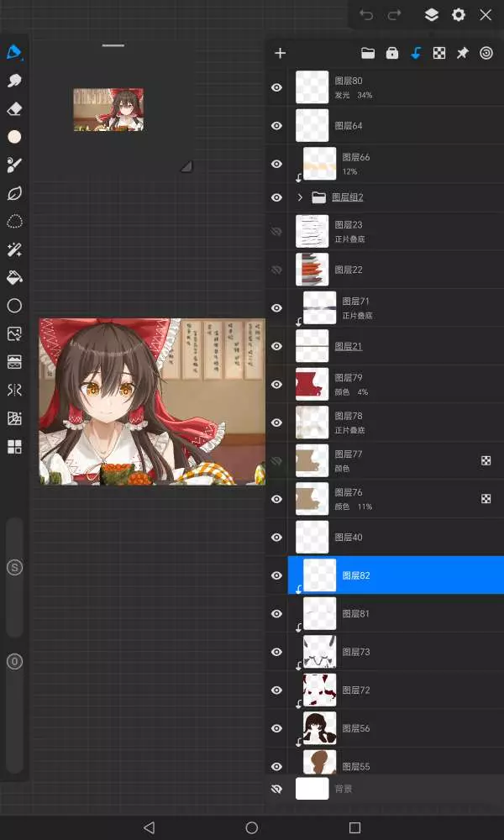Screen dimensions: 504x840
Task: Toggle clipping mask arrow in toolbar
Action: (416, 53)
